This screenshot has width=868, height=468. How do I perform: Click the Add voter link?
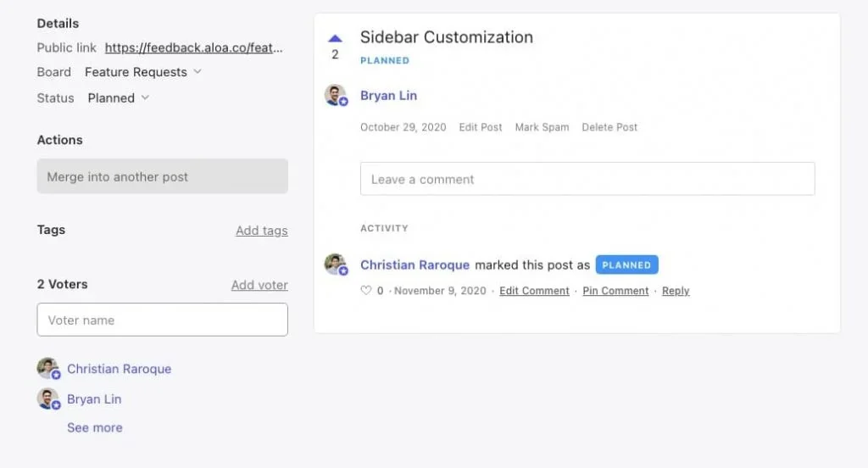click(259, 285)
